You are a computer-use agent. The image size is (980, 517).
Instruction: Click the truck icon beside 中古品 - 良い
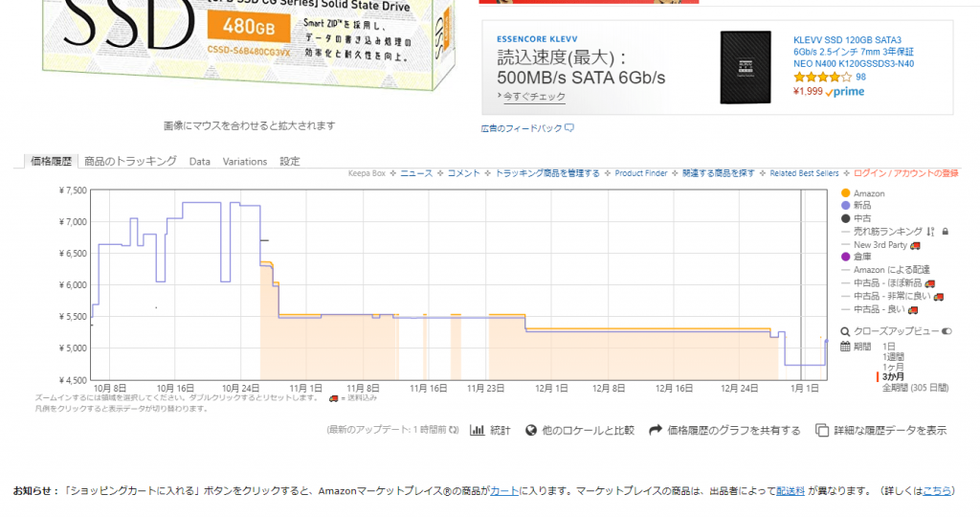[912, 309]
